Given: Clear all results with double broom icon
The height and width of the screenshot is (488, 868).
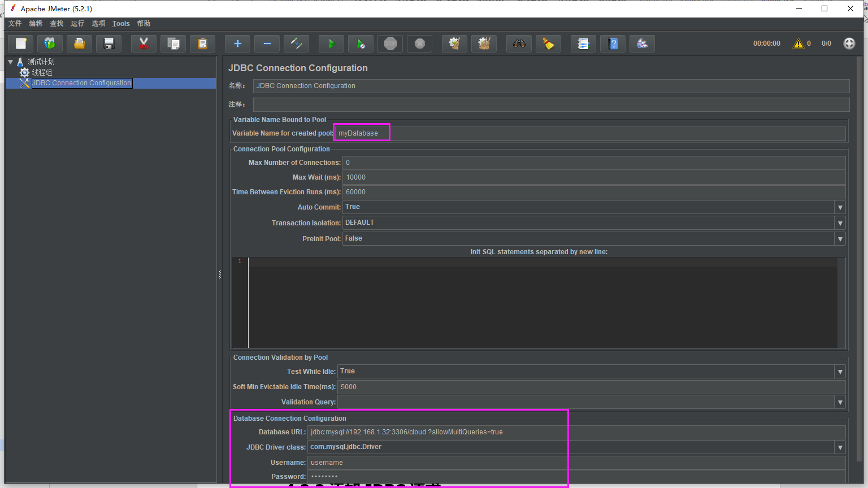Looking at the screenshot, I should pyautogui.click(x=484, y=43).
